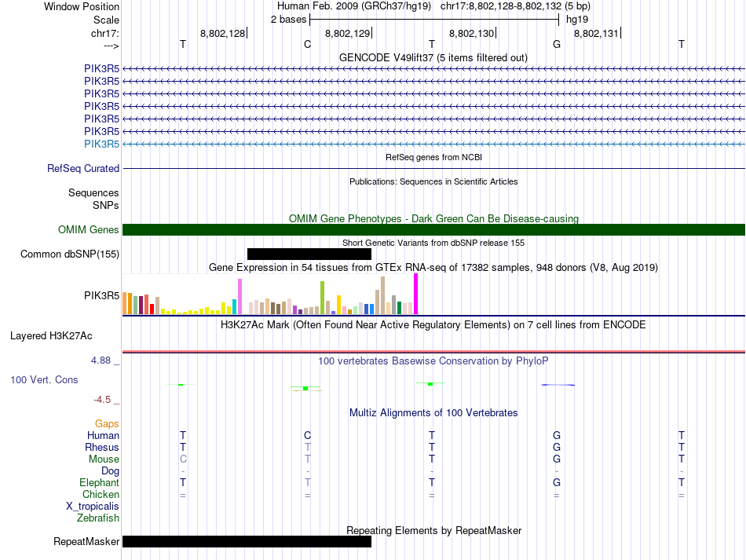The image size is (746, 560).
Task: Open Repeating Elements by RepeatMasker title
Action: pyautogui.click(x=433, y=530)
